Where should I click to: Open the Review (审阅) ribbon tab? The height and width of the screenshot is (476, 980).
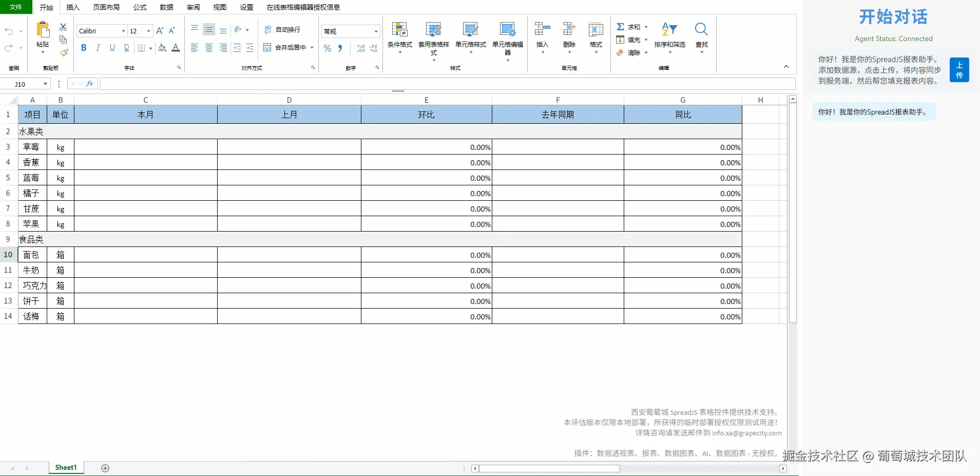(193, 7)
